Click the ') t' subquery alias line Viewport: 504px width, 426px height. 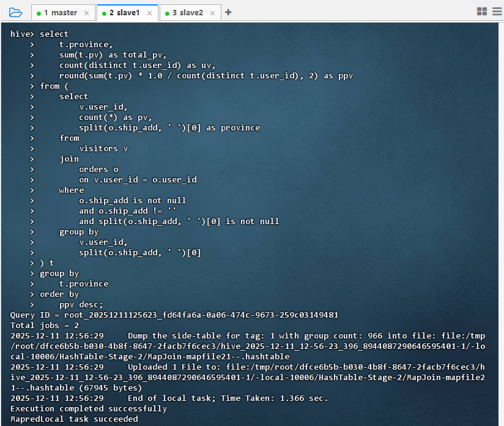tap(47, 263)
